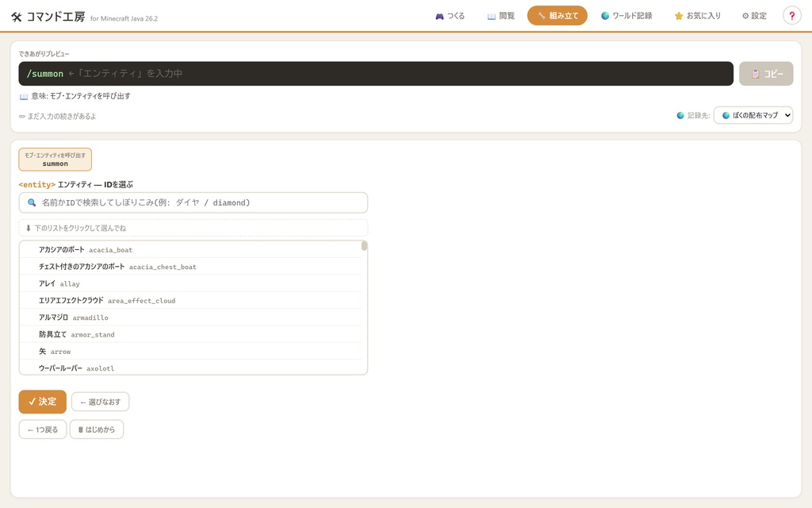Copy the command with コピー button

tap(766, 74)
